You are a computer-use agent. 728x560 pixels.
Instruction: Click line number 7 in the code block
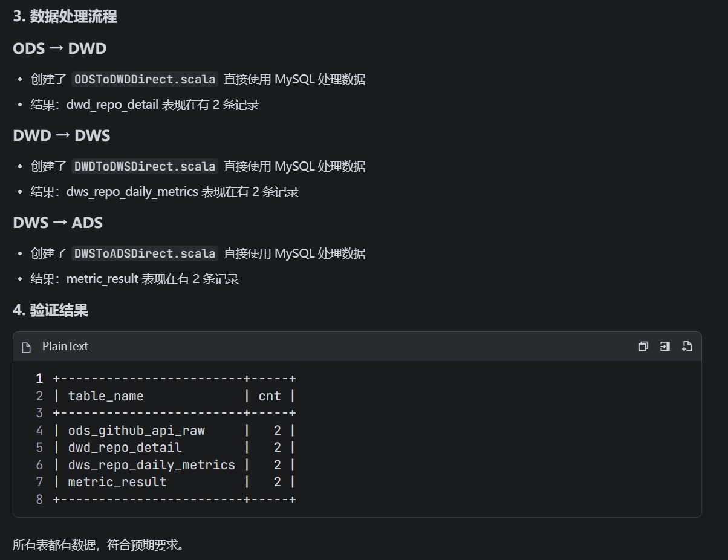point(39,482)
